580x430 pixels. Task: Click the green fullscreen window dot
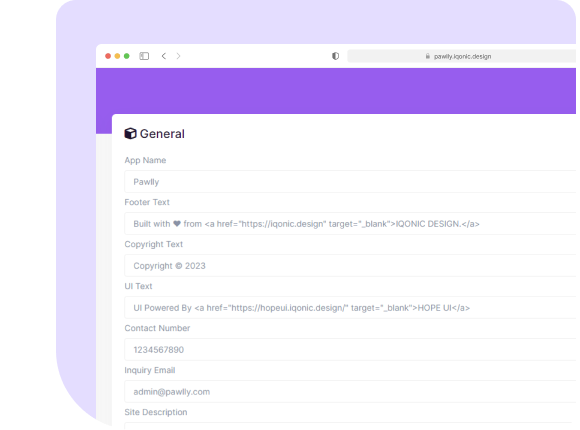pos(127,56)
